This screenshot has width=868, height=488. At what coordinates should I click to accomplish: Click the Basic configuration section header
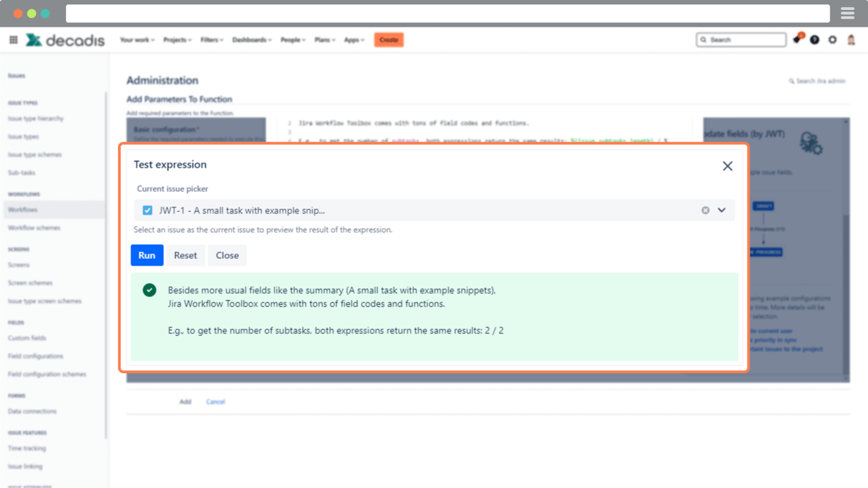[166, 129]
